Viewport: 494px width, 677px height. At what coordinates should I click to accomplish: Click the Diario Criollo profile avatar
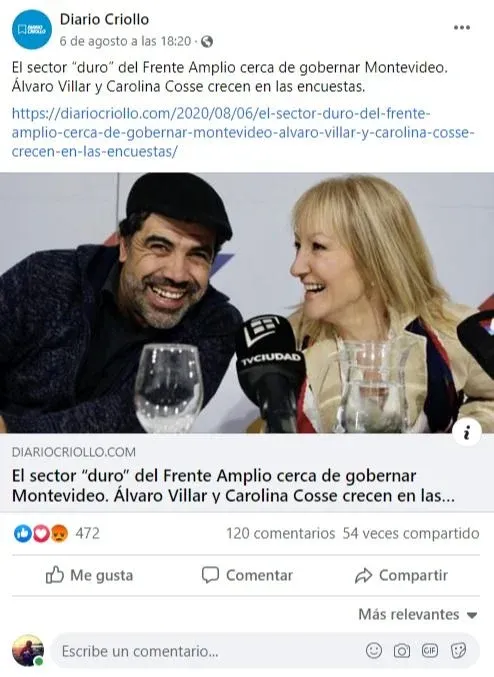(x=32, y=29)
